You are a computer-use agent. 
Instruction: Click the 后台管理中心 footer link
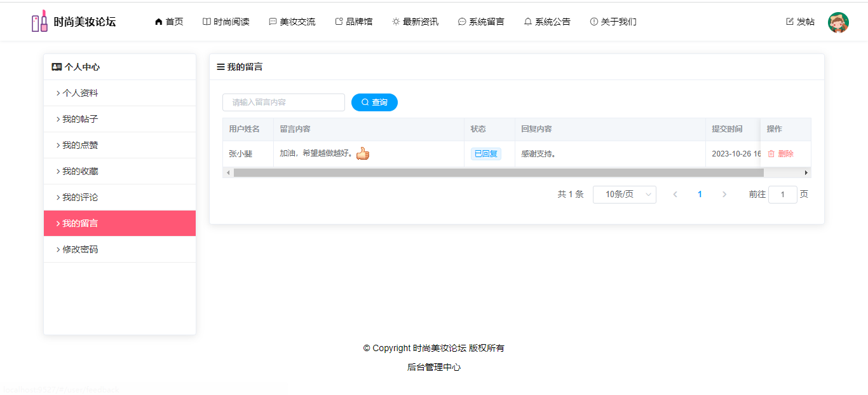point(434,368)
